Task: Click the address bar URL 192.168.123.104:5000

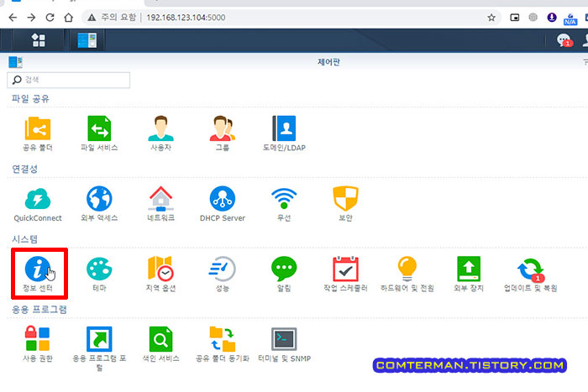Action: click(186, 18)
